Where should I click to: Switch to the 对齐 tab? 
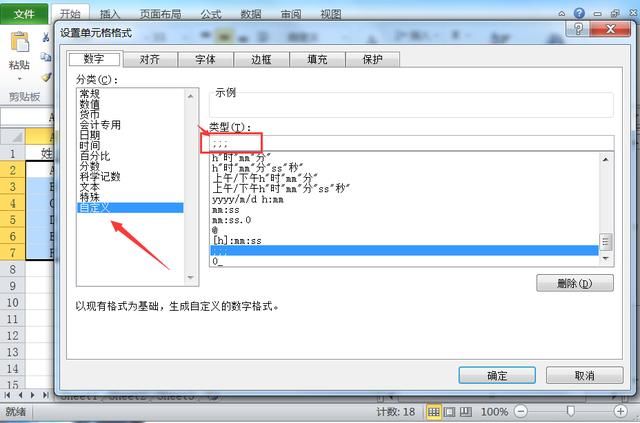click(x=150, y=59)
